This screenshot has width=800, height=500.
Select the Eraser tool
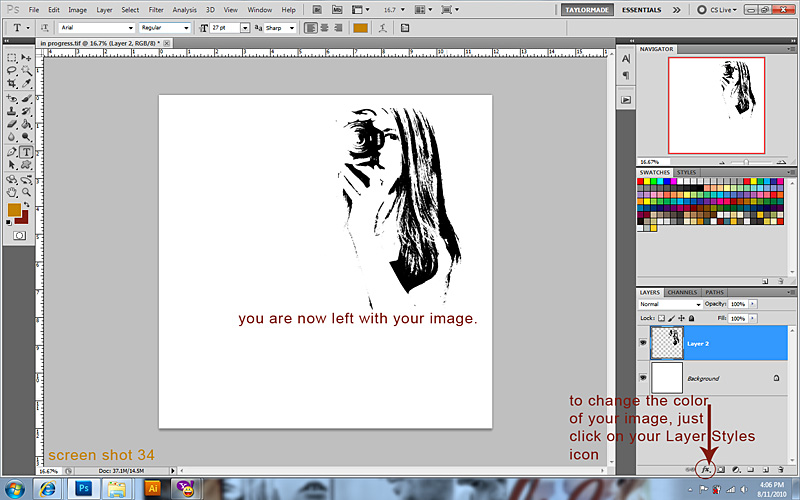click(12, 124)
